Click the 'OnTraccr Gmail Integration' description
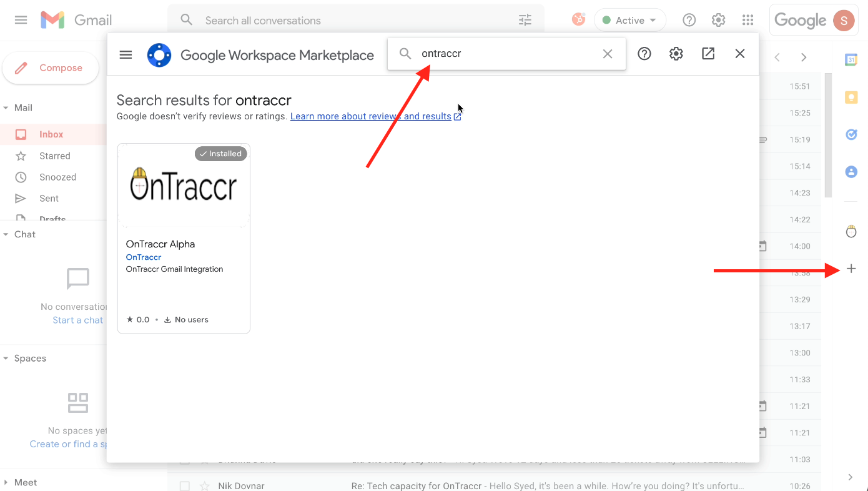Screen dimensions: 868x491 point(174,269)
